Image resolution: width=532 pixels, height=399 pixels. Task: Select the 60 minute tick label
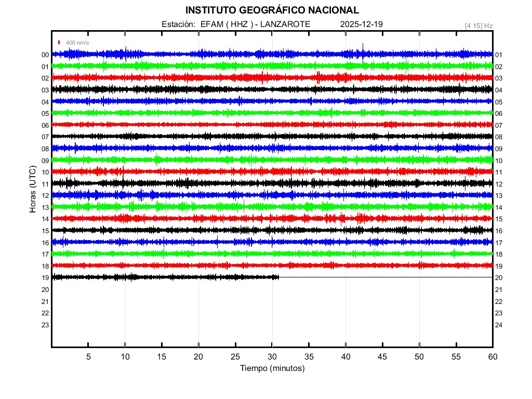(493, 357)
